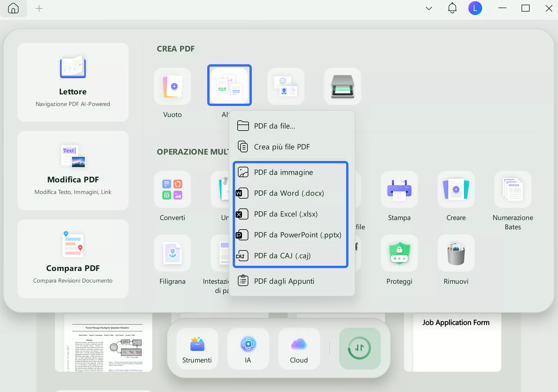The height and width of the screenshot is (392, 558).
Task: Open new tab with plus button
Action: [x=39, y=8]
